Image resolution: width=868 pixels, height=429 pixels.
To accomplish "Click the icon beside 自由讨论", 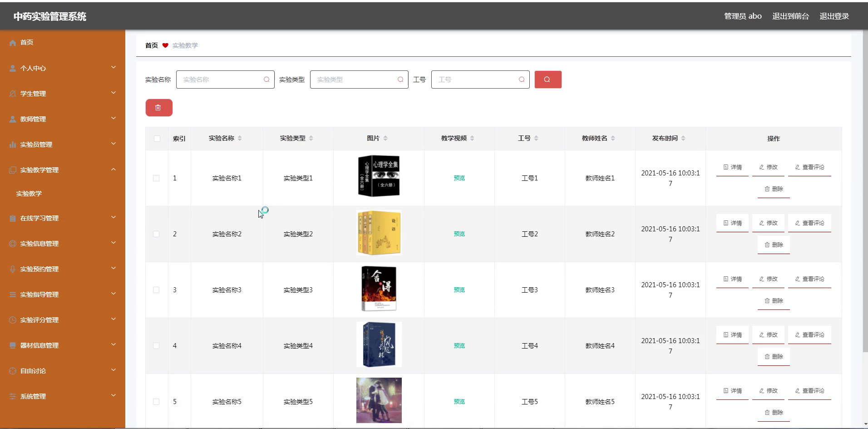I will pos(13,371).
